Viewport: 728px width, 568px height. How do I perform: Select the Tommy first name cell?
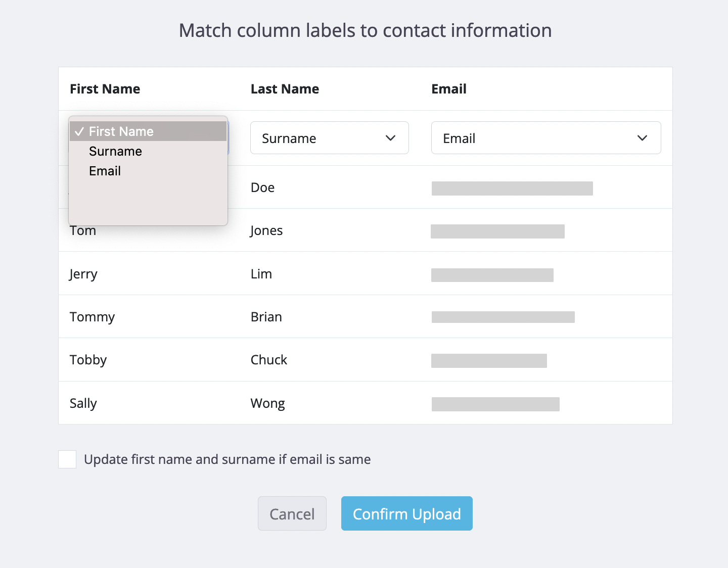pyautogui.click(x=92, y=317)
